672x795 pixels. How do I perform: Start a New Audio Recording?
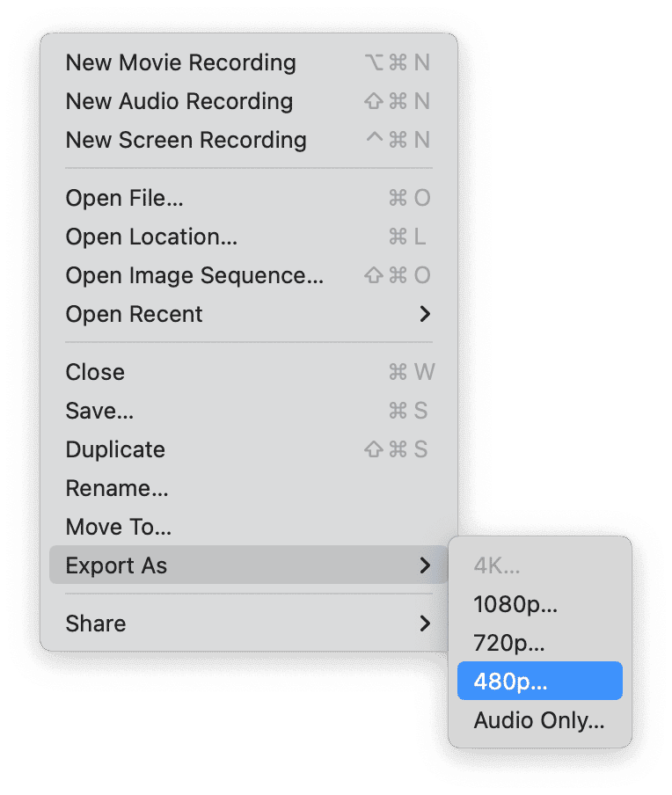(179, 101)
